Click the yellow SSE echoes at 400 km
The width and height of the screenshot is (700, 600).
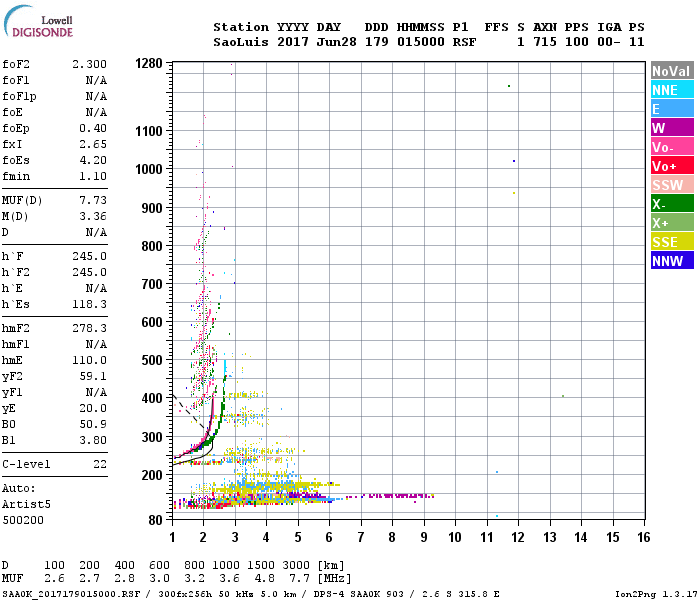pyautogui.click(x=245, y=395)
